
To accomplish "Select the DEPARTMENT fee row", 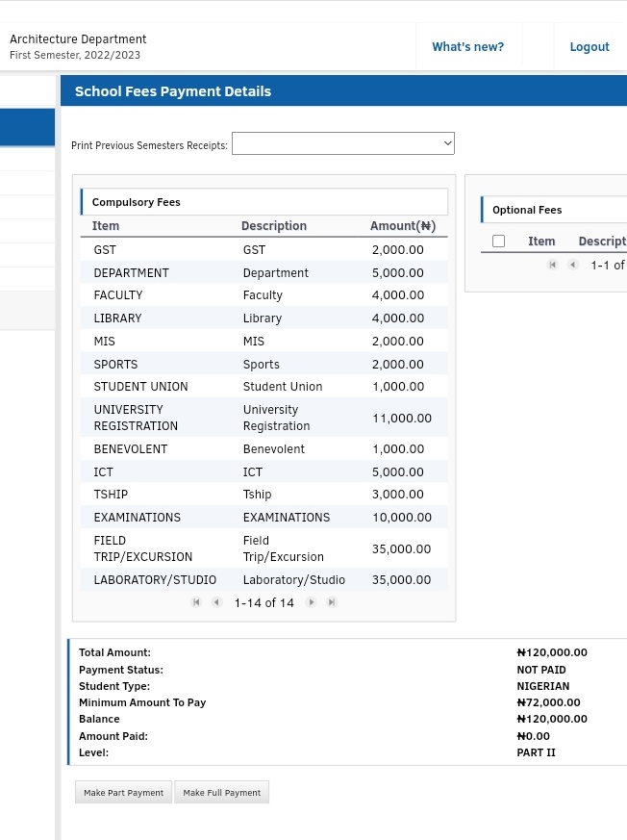I will [x=263, y=272].
